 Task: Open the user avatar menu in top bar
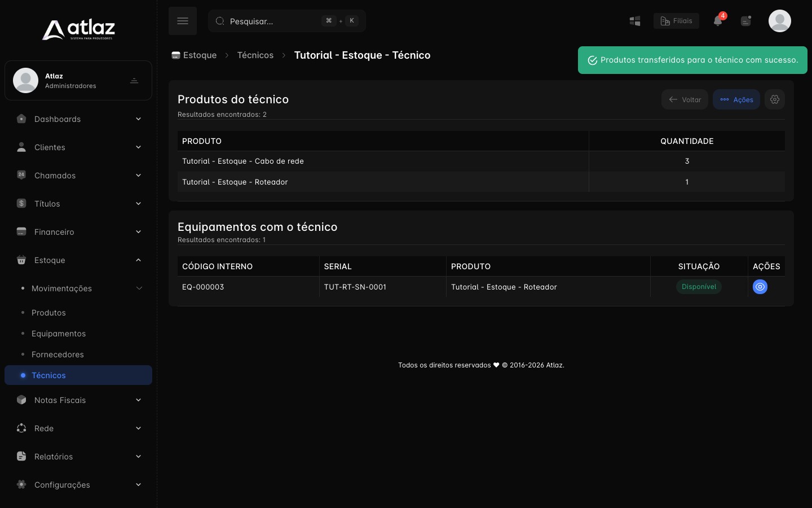coord(780,21)
